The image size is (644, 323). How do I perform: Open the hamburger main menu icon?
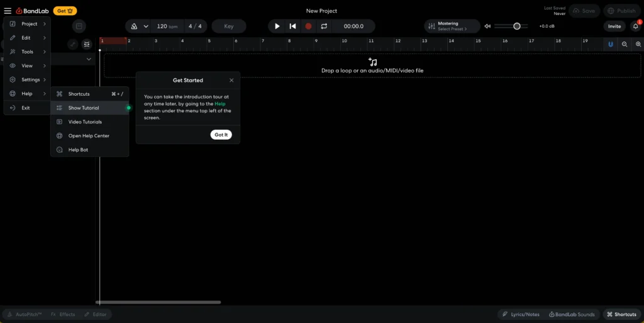(x=8, y=11)
